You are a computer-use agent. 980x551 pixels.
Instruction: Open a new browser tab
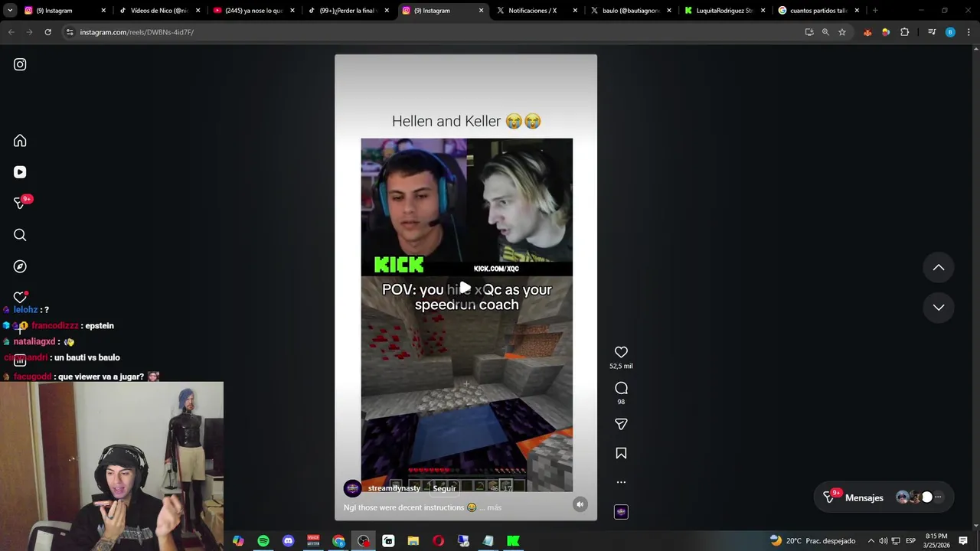tap(875, 11)
